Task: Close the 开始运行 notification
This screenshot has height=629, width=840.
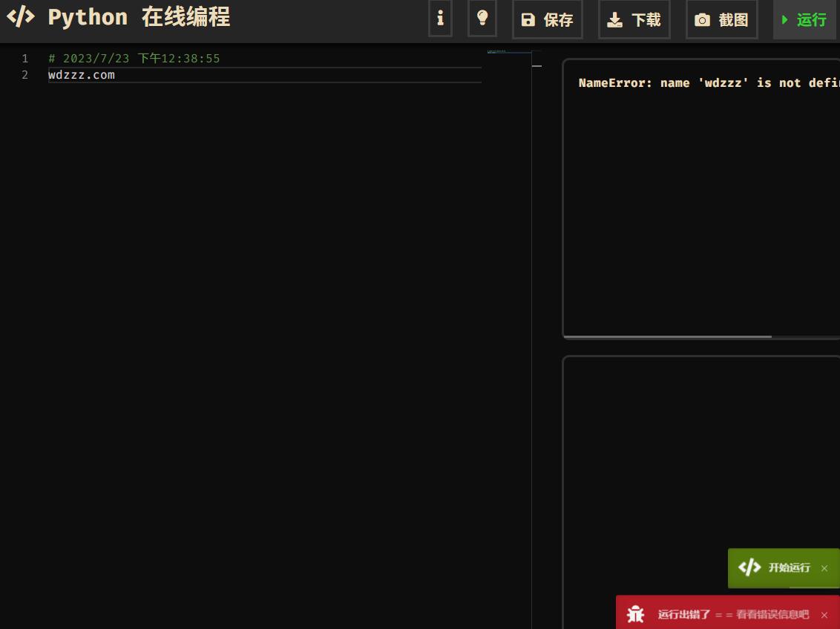Action: [824, 568]
